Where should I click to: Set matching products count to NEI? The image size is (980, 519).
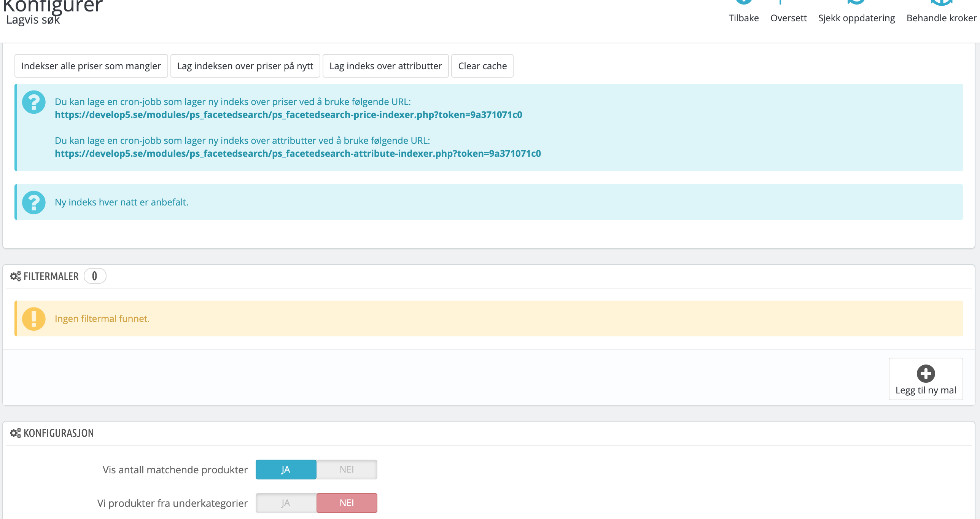[347, 469]
